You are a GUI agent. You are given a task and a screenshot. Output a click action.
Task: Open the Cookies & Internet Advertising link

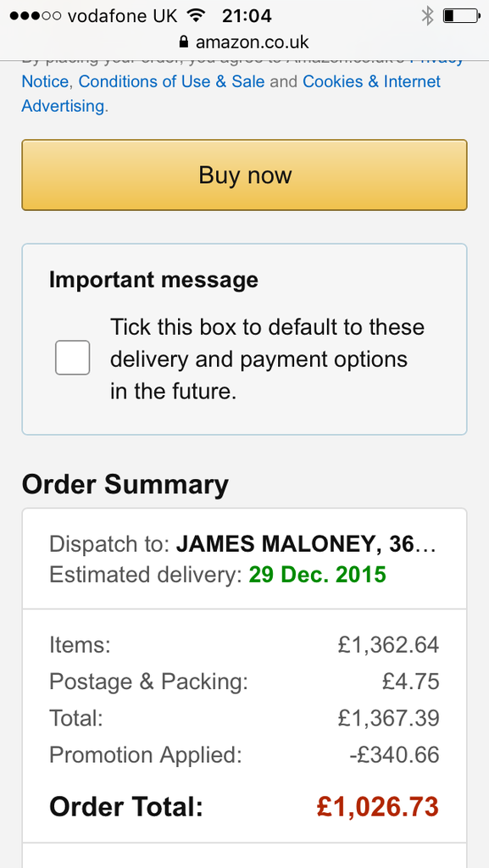pyautogui.click(x=231, y=93)
